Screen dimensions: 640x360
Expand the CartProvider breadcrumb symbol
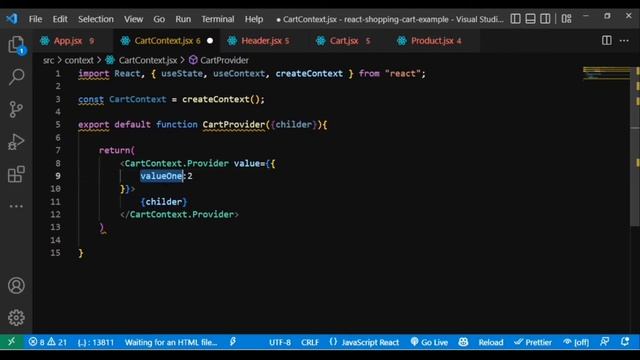[224, 60]
